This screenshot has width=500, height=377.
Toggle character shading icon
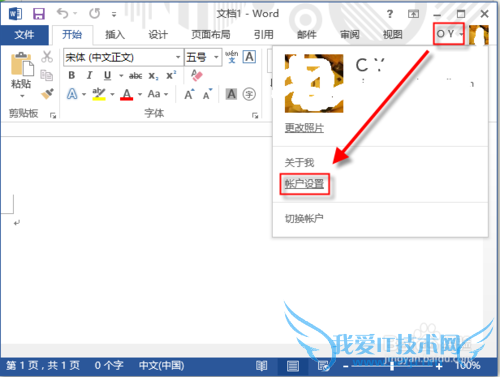point(231,94)
